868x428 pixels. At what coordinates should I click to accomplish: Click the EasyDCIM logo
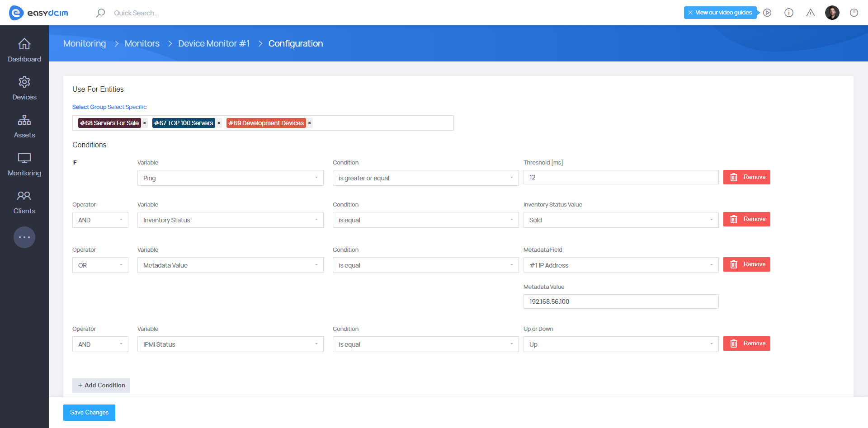[x=38, y=13]
